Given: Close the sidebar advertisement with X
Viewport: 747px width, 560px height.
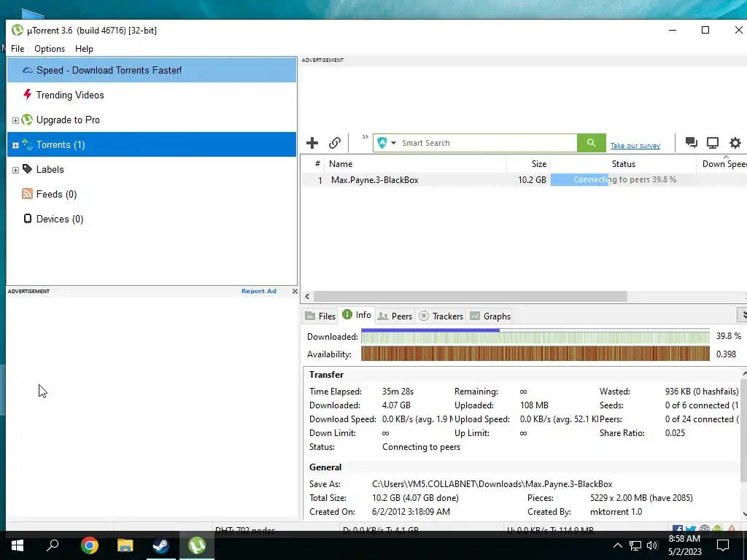Looking at the screenshot, I should 295,291.
